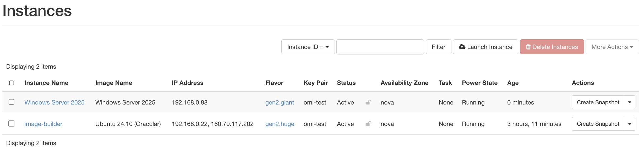Create Snapshot of image-builder instance
Viewport: 644px width, 165px height.
coord(598,124)
